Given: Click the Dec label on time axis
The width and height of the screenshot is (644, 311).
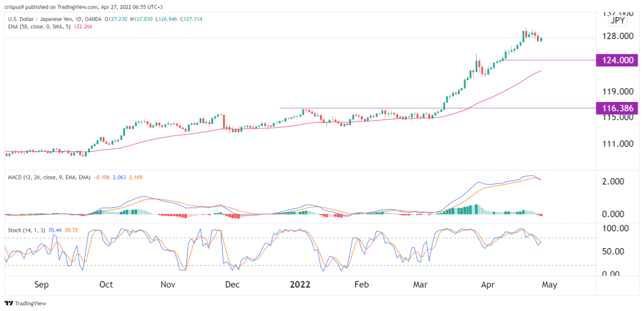Looking at the screenshot, I should [233, 285].
